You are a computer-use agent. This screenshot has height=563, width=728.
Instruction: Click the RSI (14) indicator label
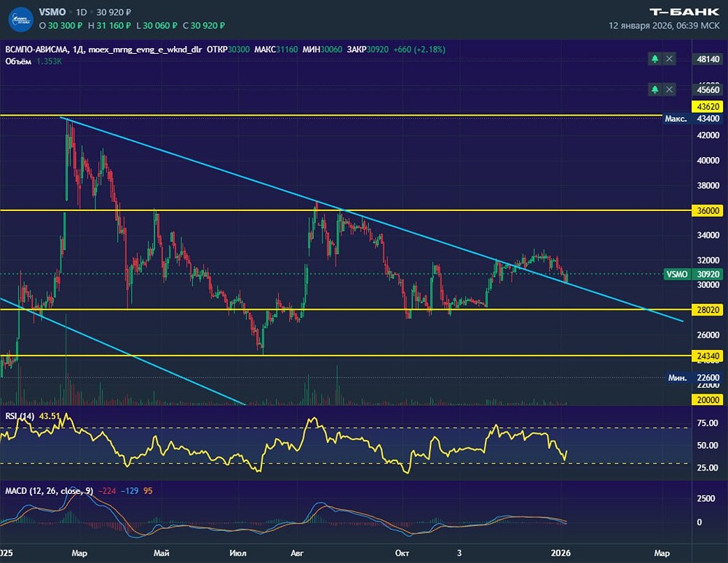pyautogui.click(x=20, y=416)
